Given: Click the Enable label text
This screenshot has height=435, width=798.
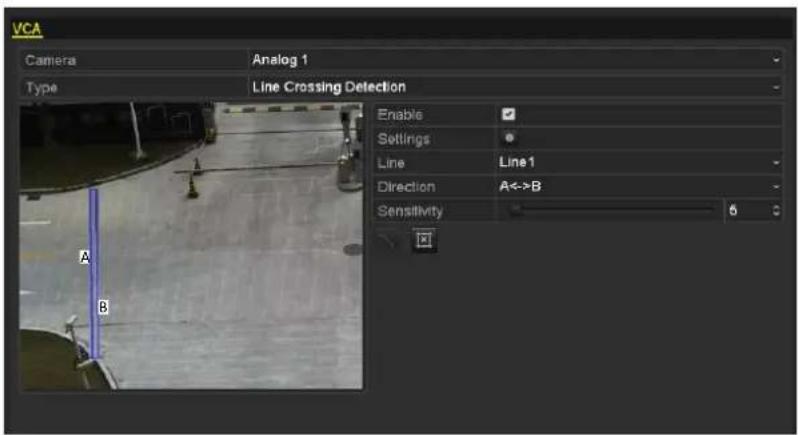Looking at the screenshot, I should tap(400, 114).
